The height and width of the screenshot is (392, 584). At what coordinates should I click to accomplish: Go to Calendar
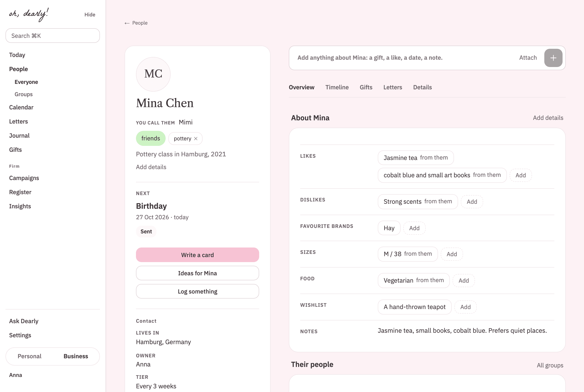coord(21,107)
